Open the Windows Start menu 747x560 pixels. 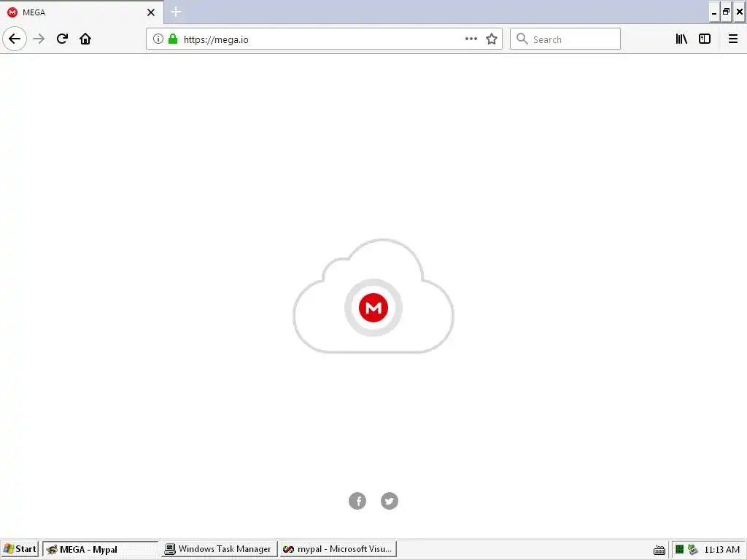(20, 549)
